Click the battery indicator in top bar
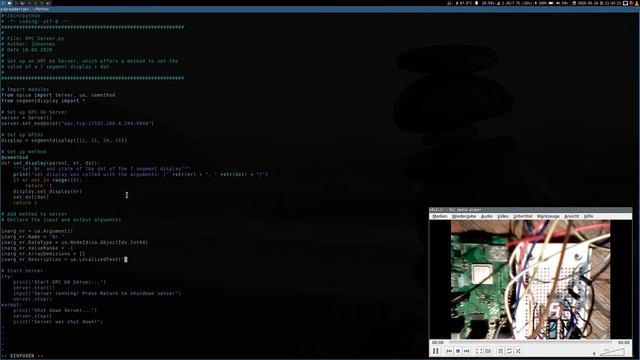This screenshot has width=640, height=360. (x=545, y=3)
